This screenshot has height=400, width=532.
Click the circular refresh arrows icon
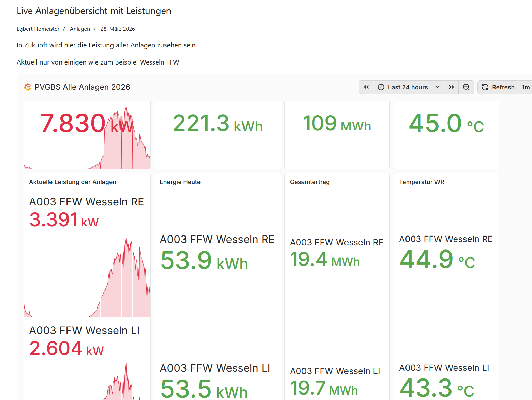pos(485,87)
